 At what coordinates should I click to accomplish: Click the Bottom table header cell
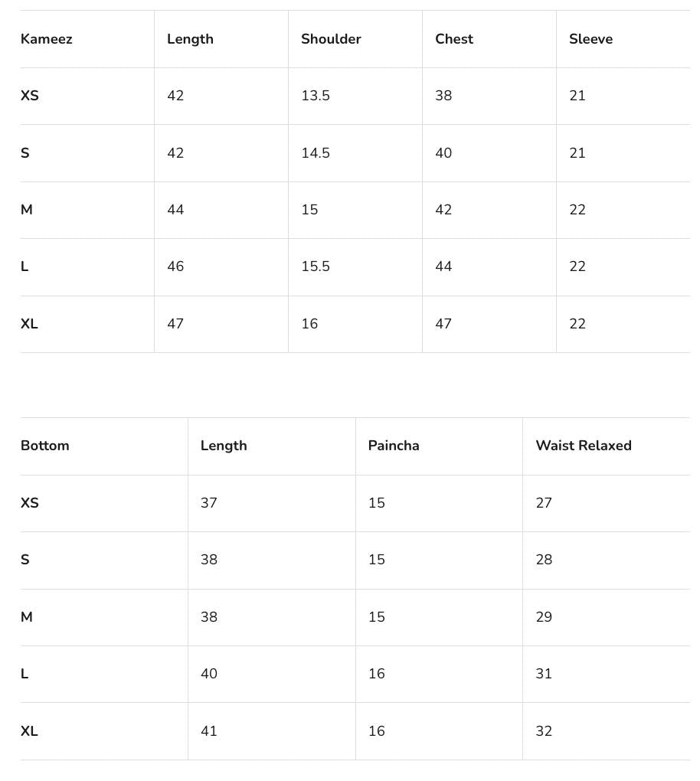(x=45, y=446)
